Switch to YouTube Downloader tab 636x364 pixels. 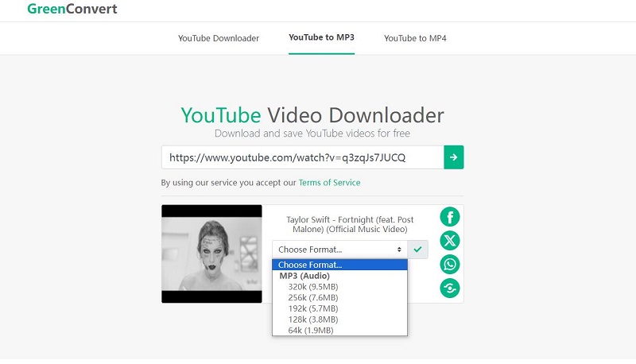pyautogui.click(x=219, y=38)
